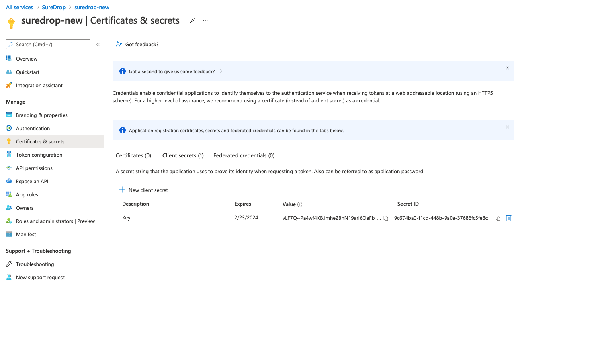The image size is (592, 364).
Task: Click the App roles grid icon
Action: (9, 194)
